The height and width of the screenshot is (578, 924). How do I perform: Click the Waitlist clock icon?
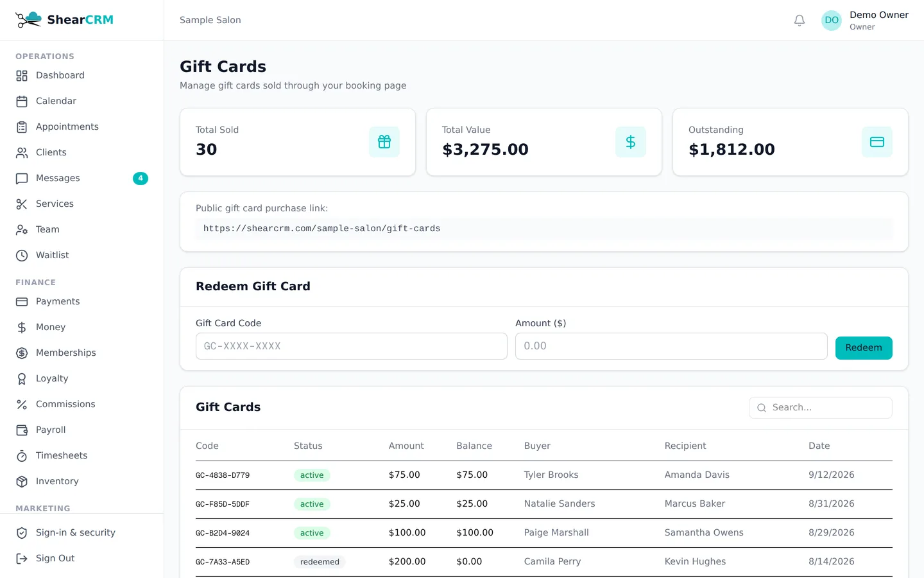22,256
